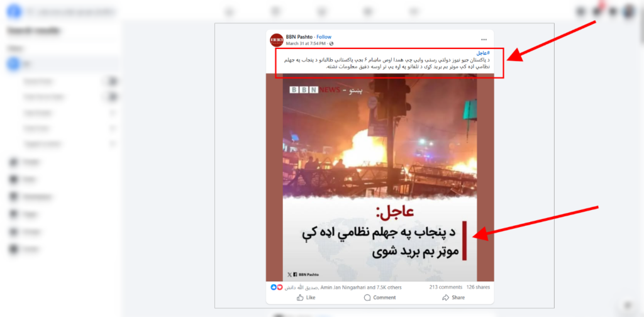Screen dimensions: 644x317
Task: Open the BBN Pashto page name link
Action: 299,37
